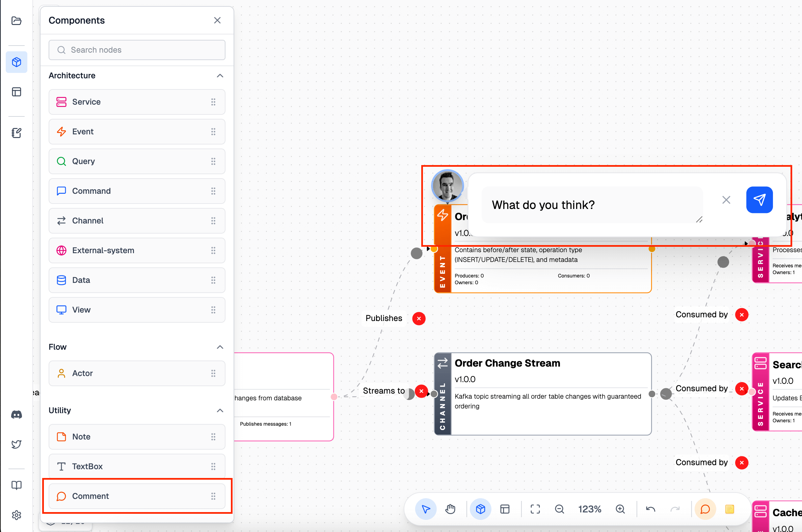Collapse the Utility section
The width and height of the screenshot is (802, 532).
[220, 410]
